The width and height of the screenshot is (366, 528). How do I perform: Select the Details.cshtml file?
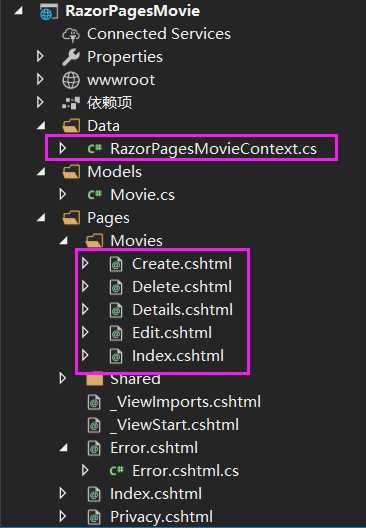182,310
